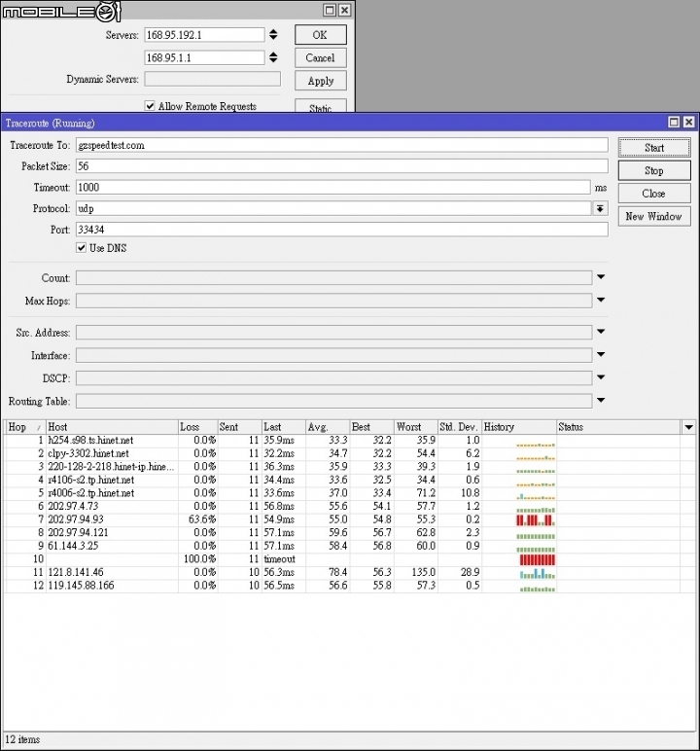The width and height of the screenshot is (700, 751).
Task: Close the Traceroute dialog via the Close button
Action: tap(654, 194)
